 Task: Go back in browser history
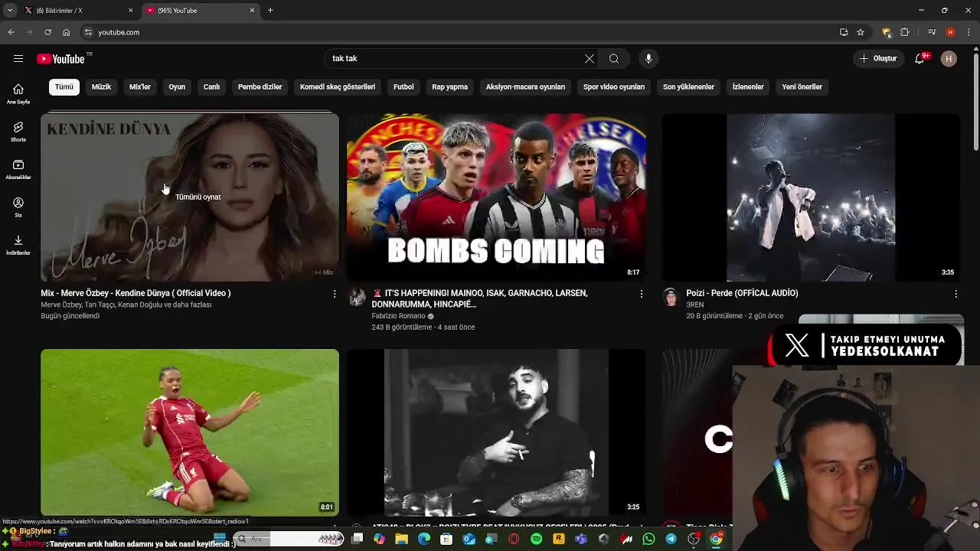pos(11,32)
